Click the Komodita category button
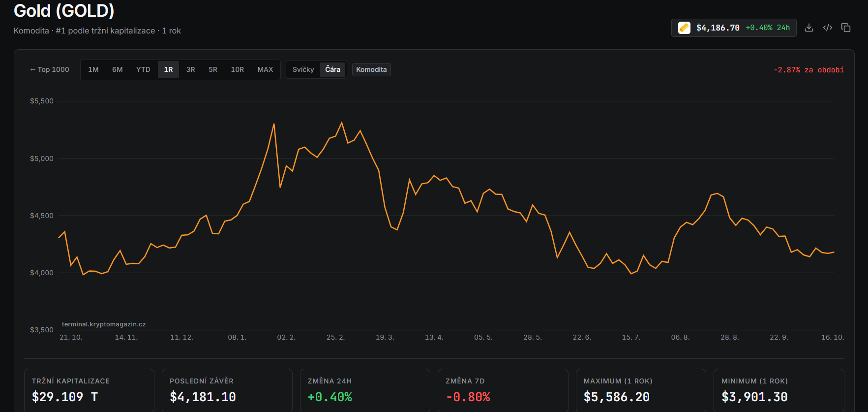Image resolution: width=868 pixels, height=412 pixels. pyautogui.click(x=371, y=69)
